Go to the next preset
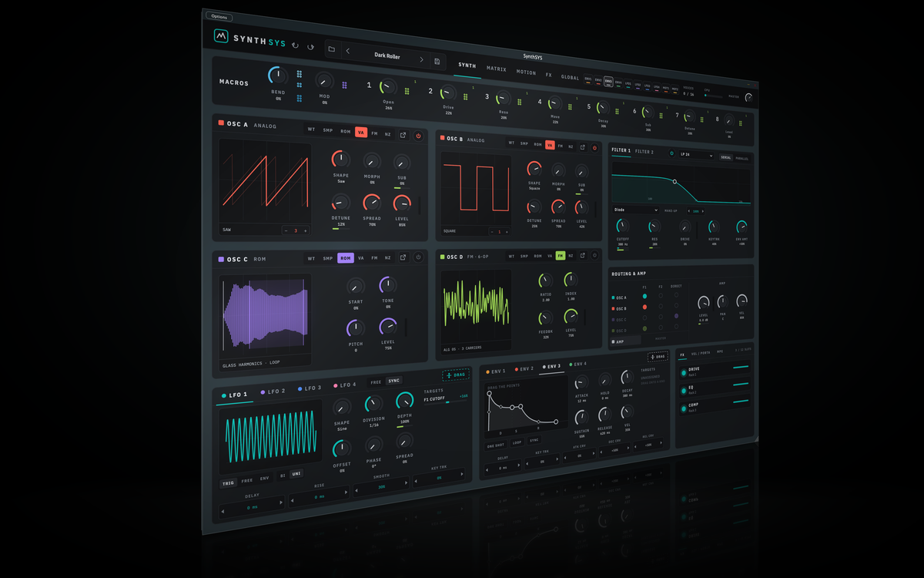Image resolution: width=924 pixels, height=578 pixels. (421, 59)
